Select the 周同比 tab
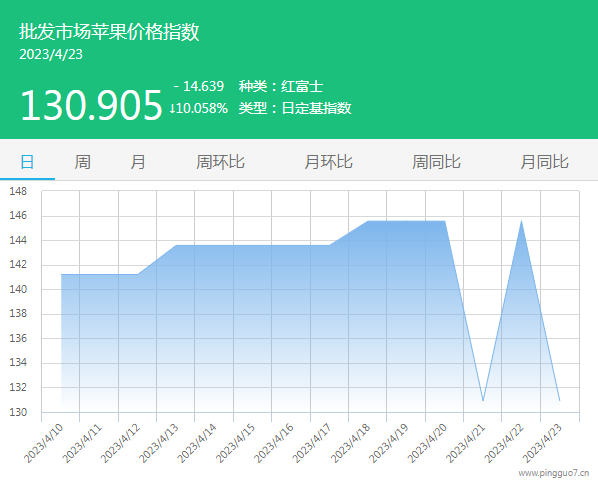 coord(436,162)
